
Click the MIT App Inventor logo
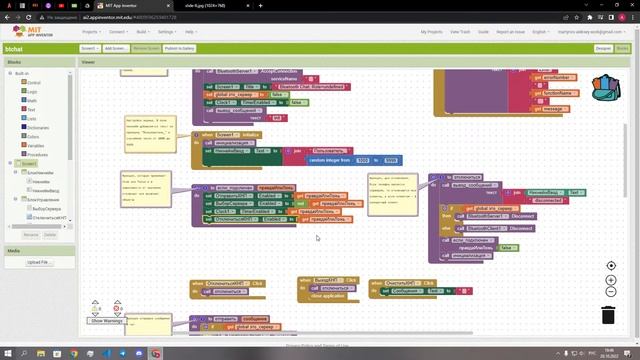pyautogui.click(x=33, y=31)
